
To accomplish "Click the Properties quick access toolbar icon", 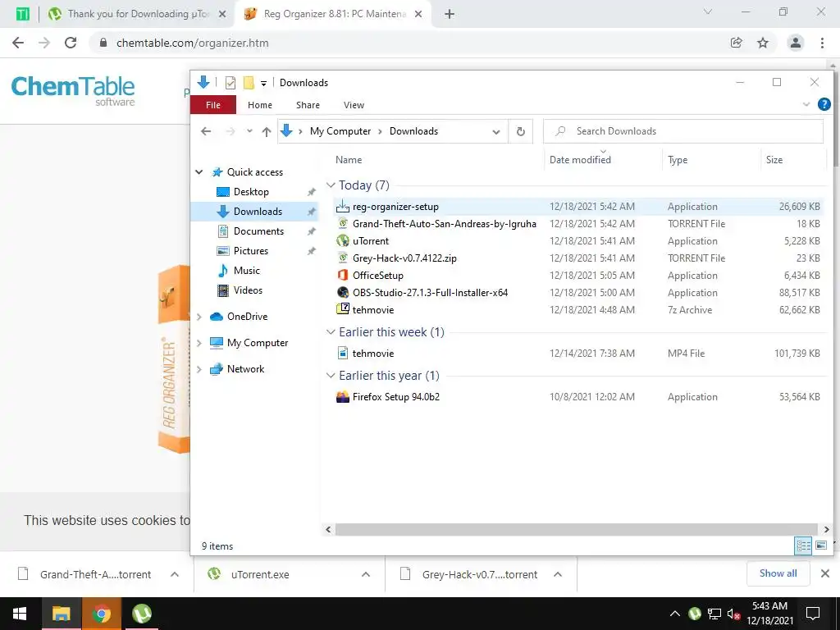I will (231, 83).
